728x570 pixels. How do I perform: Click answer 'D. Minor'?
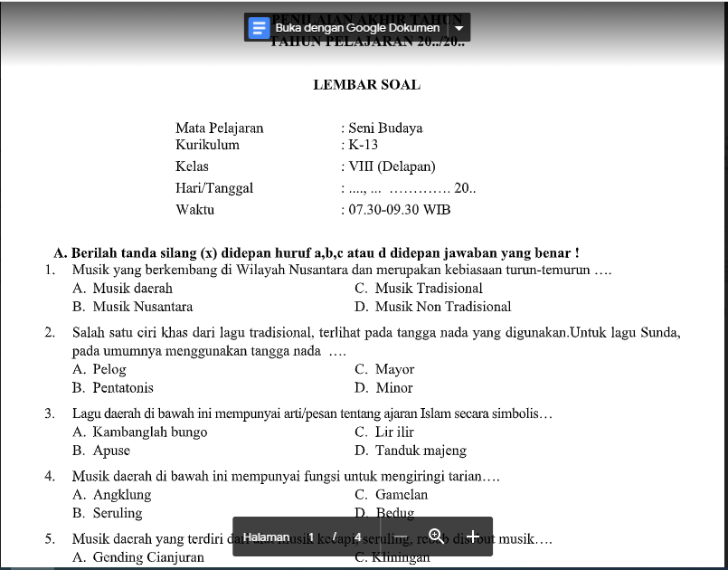click(383, 388)
